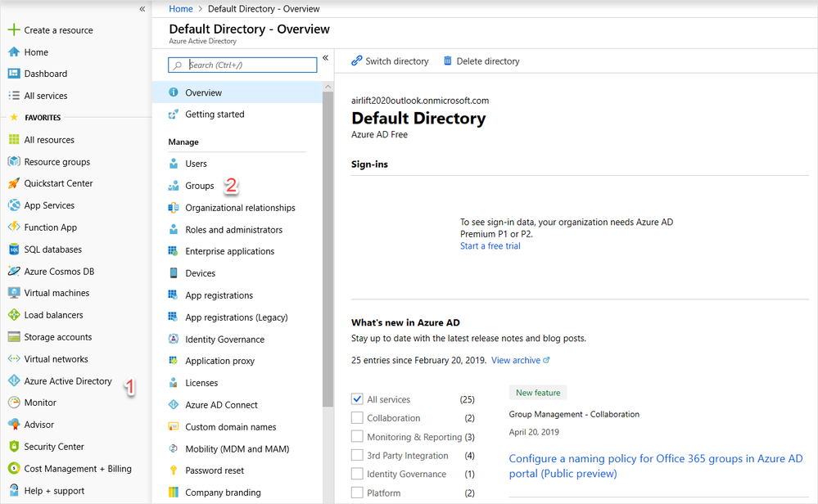The width and height of the screenshot is (818, 504).
Task: Tick the 3rd Party Integration checkbox
Action: coord(357,456)
